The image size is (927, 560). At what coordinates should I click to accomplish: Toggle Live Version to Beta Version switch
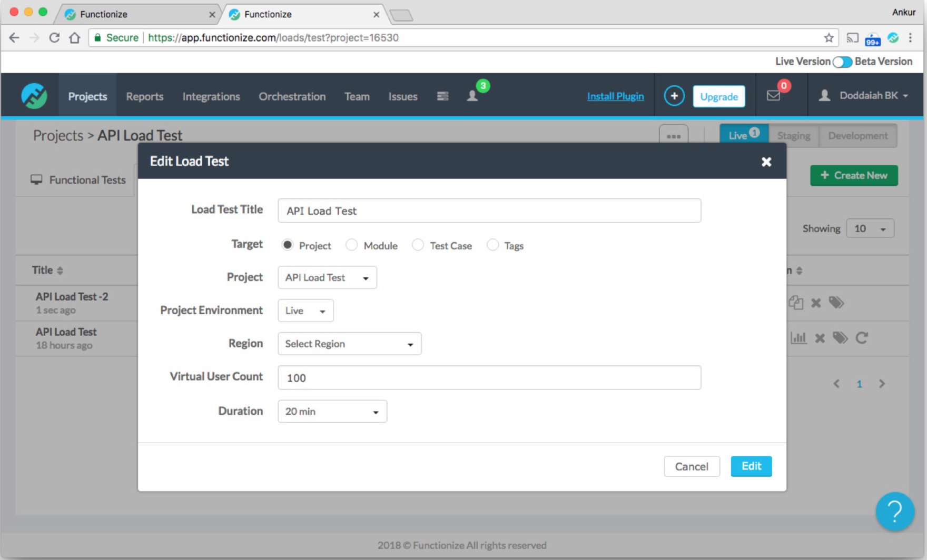click(x=842, y=62)
